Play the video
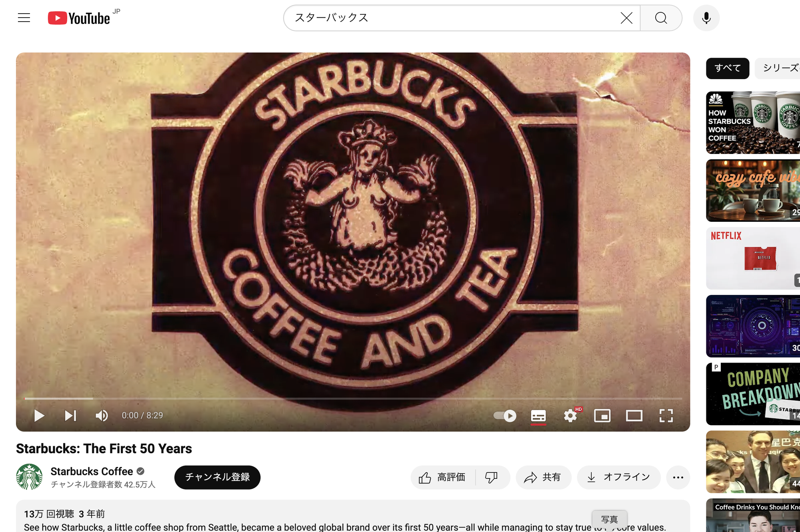 [x=39, y=416]
